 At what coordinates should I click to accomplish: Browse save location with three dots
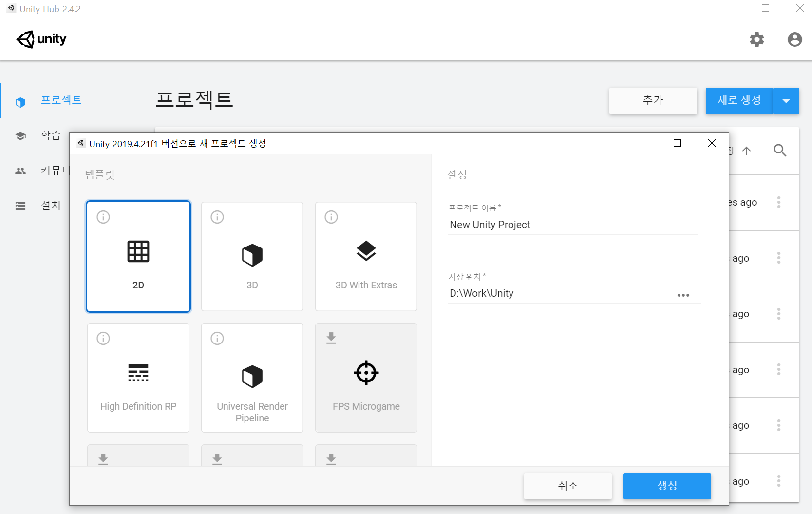coord(683,295)
